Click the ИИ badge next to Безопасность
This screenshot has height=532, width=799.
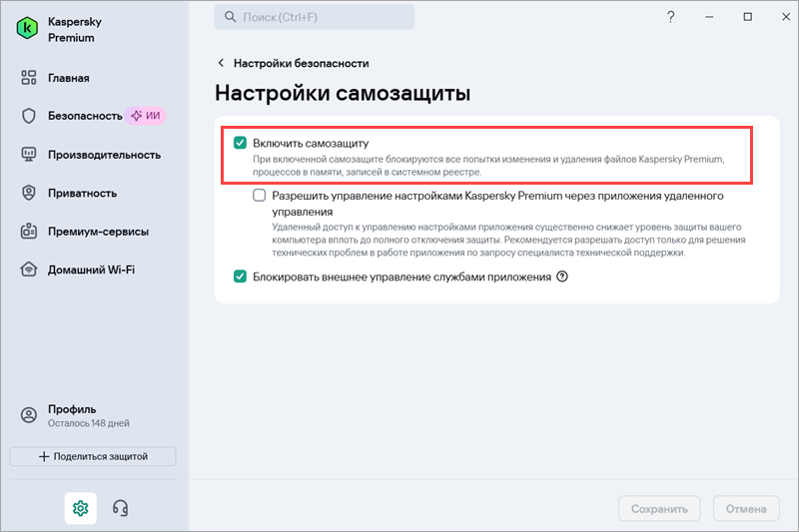(x=146, y=116)
